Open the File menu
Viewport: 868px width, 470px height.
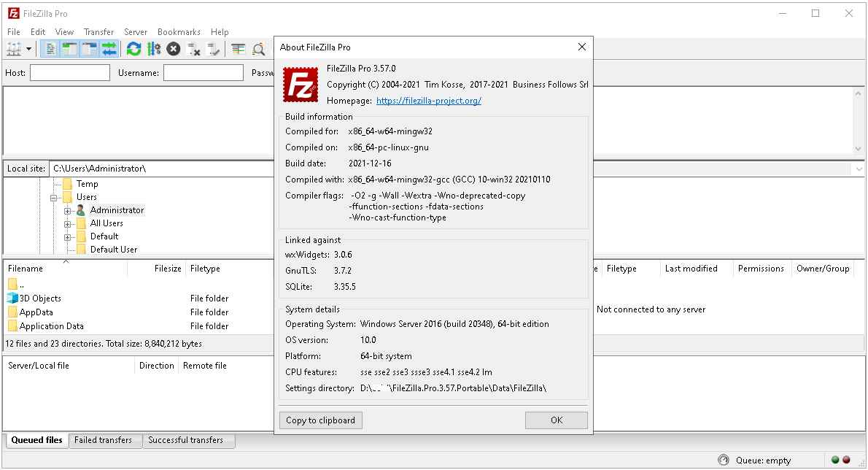(x=14, y=32)
